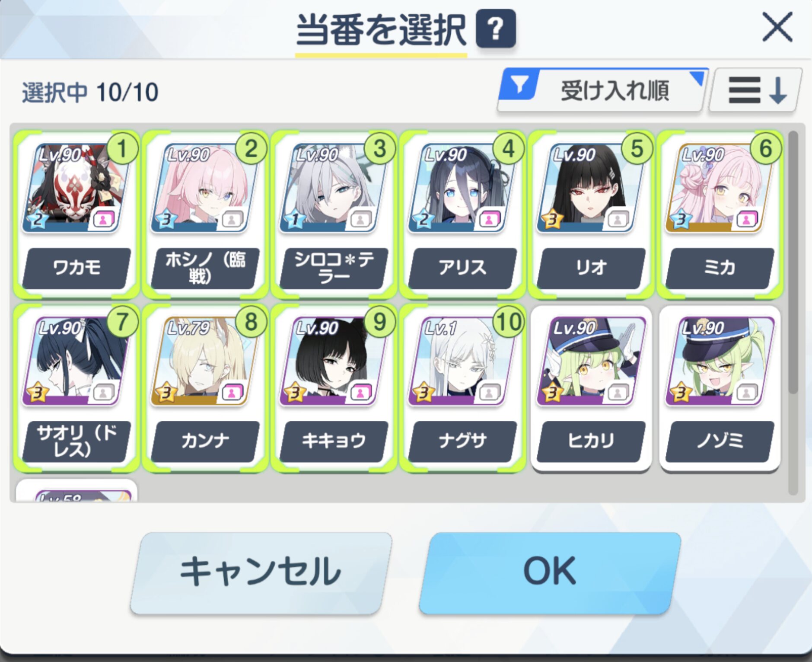
Task: Open the 受け入れ順 sort dropdown
Action: click(x=603, y=90)
